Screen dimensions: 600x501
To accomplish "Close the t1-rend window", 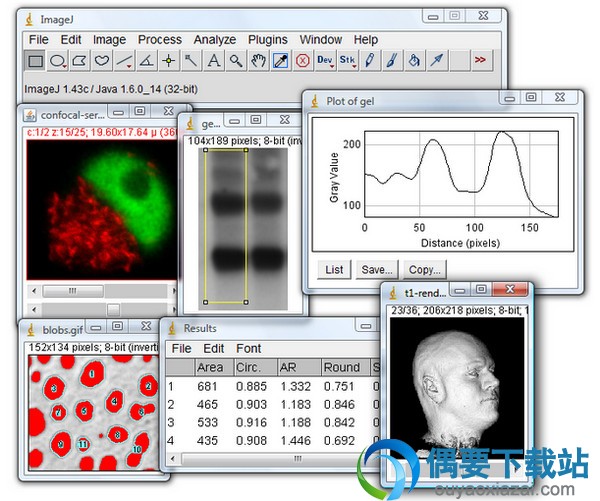I will tap(510, 289).
